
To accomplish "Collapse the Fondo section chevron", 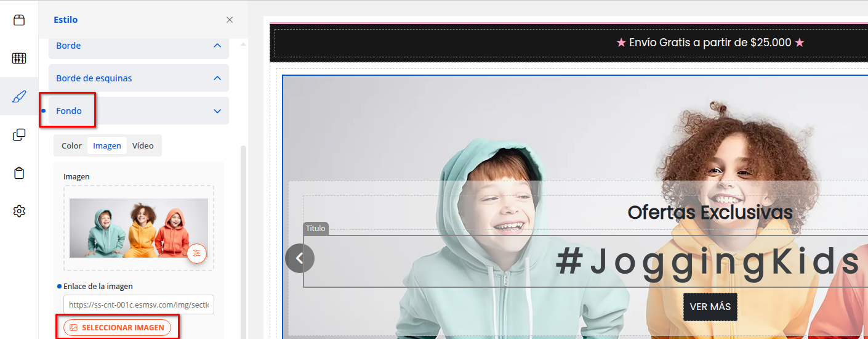I will point(217,111).
